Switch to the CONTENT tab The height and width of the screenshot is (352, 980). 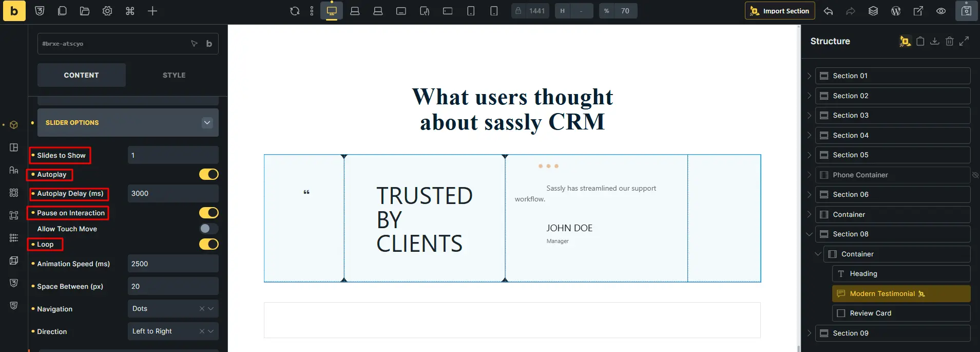click(x=81, y=75)
